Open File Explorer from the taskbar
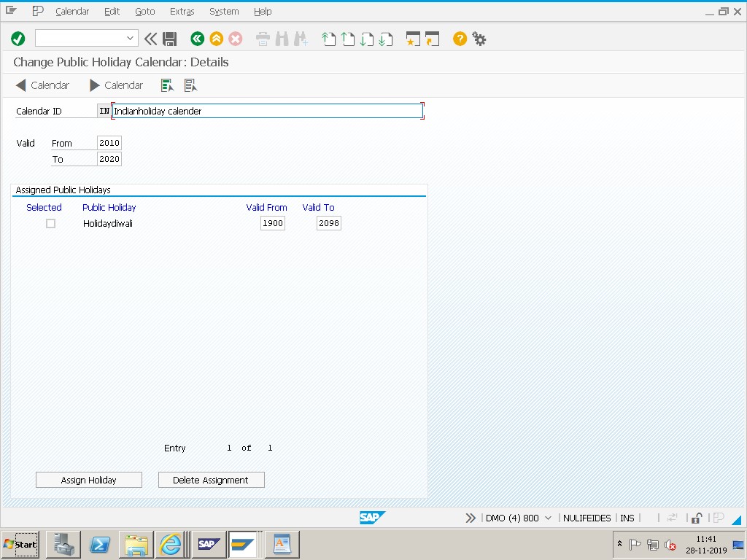Image resolution: width=747 pixels, height=560 pixels. (x=136, y=544)
